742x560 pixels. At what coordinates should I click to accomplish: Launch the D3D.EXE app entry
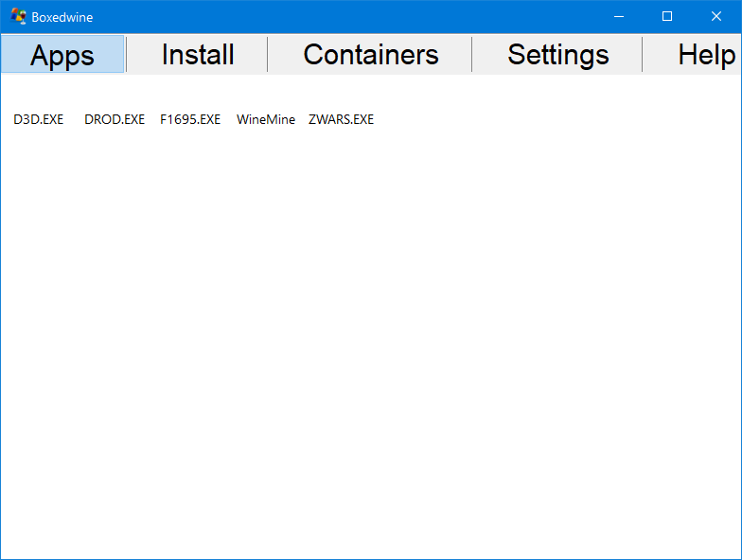point(38,119)
